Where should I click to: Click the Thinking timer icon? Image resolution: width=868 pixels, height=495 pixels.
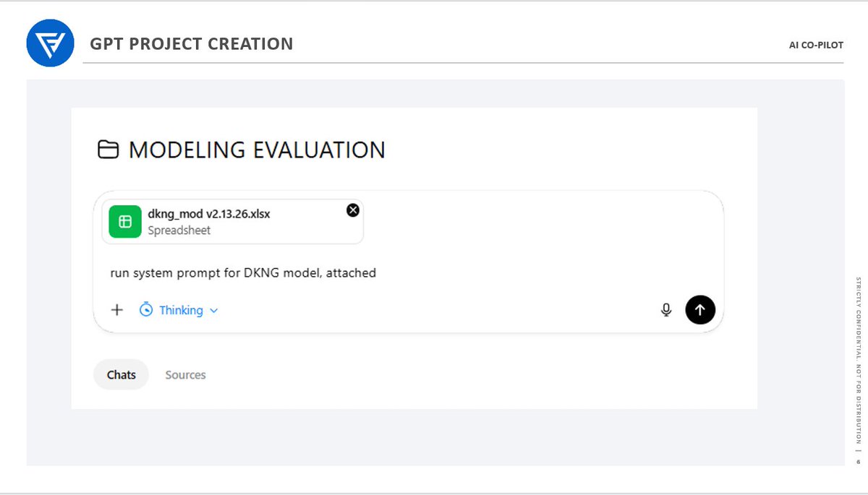tap(146, 310)
